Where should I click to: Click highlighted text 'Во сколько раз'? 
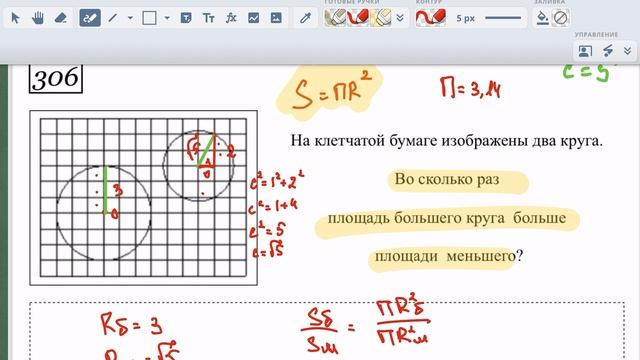[x=447, y=179]
